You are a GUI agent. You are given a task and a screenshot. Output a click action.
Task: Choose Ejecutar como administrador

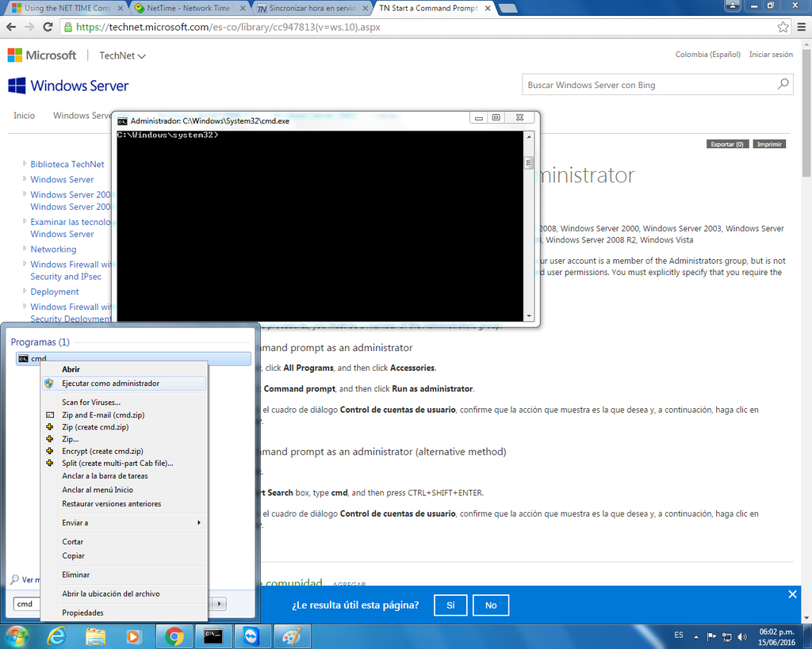pos(111,384)
